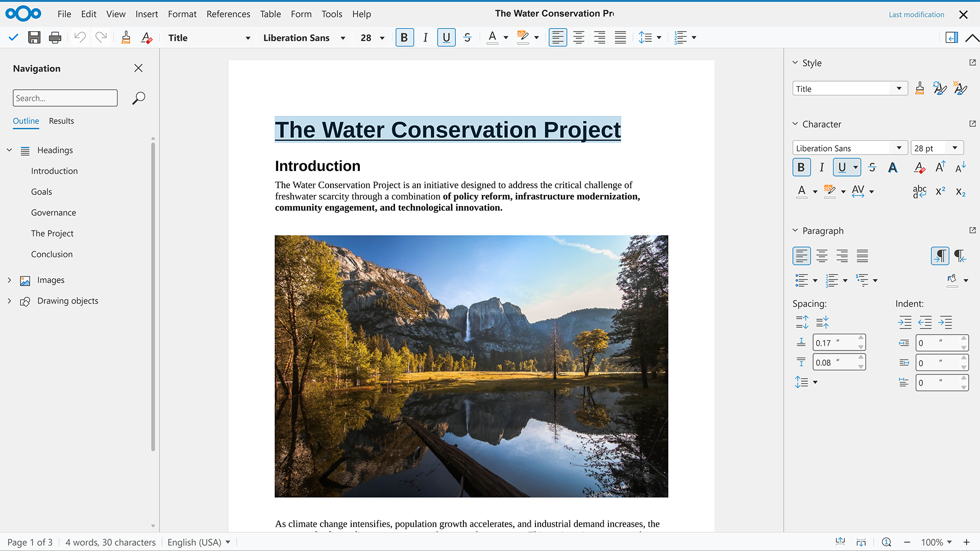Open the paragraph style dropdown showing Title
Viewport: 980px width, 551px height.
209,38
